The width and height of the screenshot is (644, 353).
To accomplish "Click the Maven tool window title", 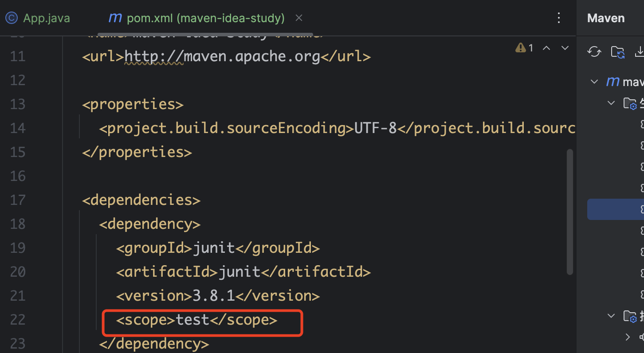I will 605,18.
